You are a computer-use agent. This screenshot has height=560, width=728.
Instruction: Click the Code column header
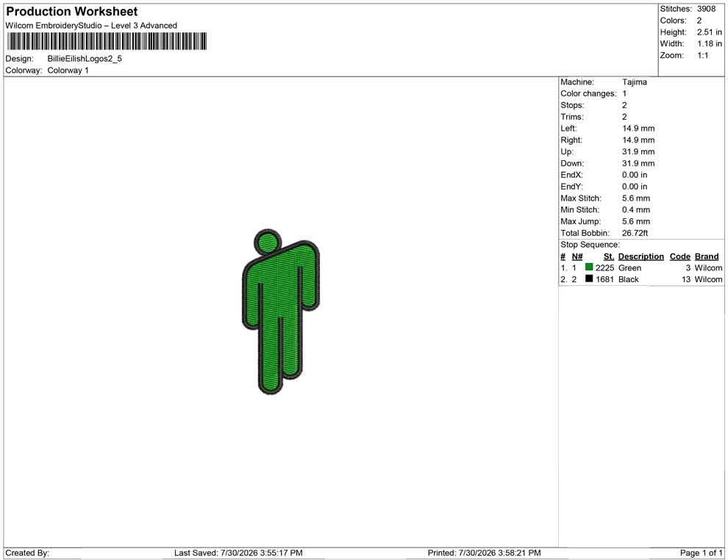pos(679,256)
